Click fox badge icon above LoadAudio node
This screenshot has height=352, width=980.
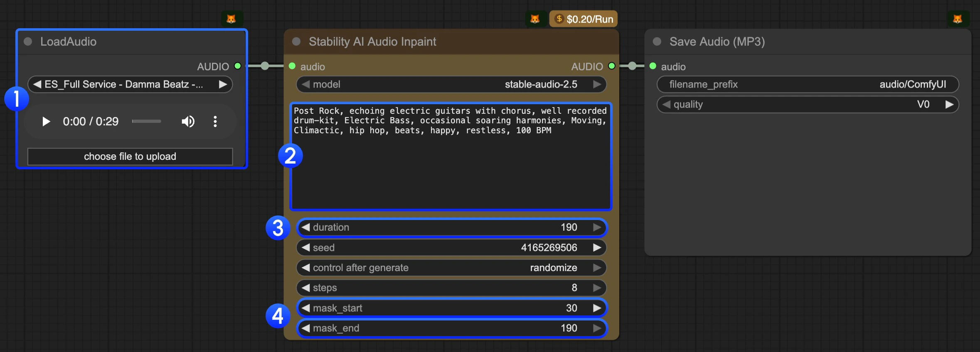pyautogui.click(x=231, y=19)
